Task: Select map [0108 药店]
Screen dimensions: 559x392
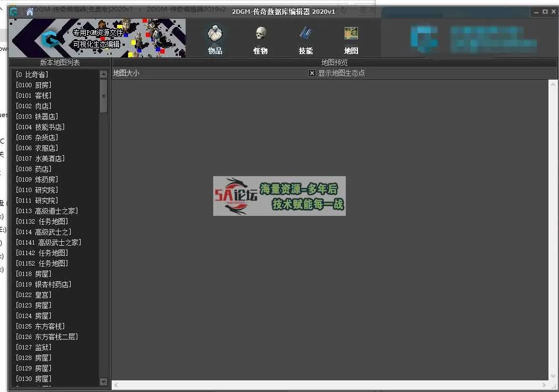Action: (34, 169)
